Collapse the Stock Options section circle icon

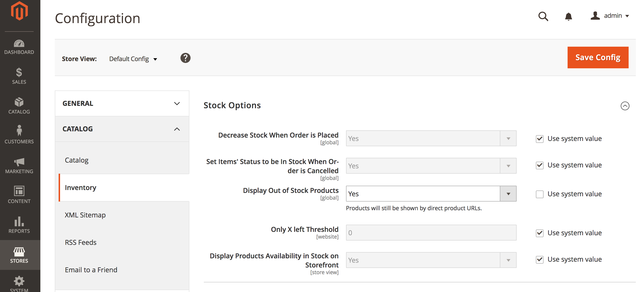(x=625, y=106)
